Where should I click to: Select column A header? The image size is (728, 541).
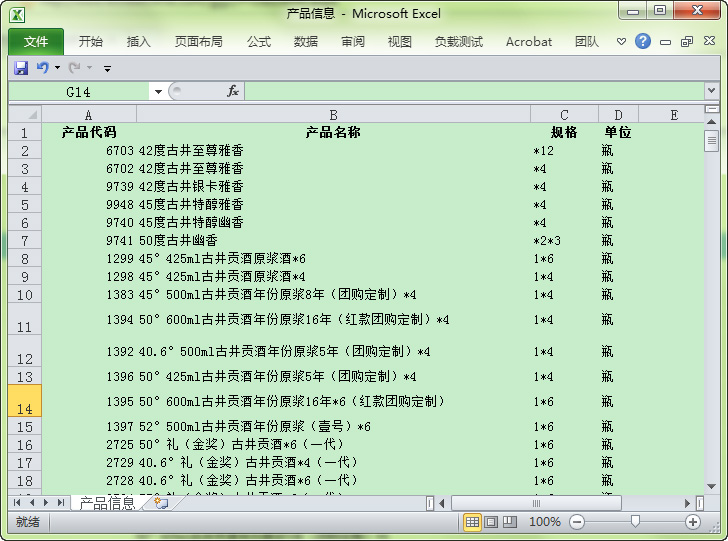[x=89, y=115]
